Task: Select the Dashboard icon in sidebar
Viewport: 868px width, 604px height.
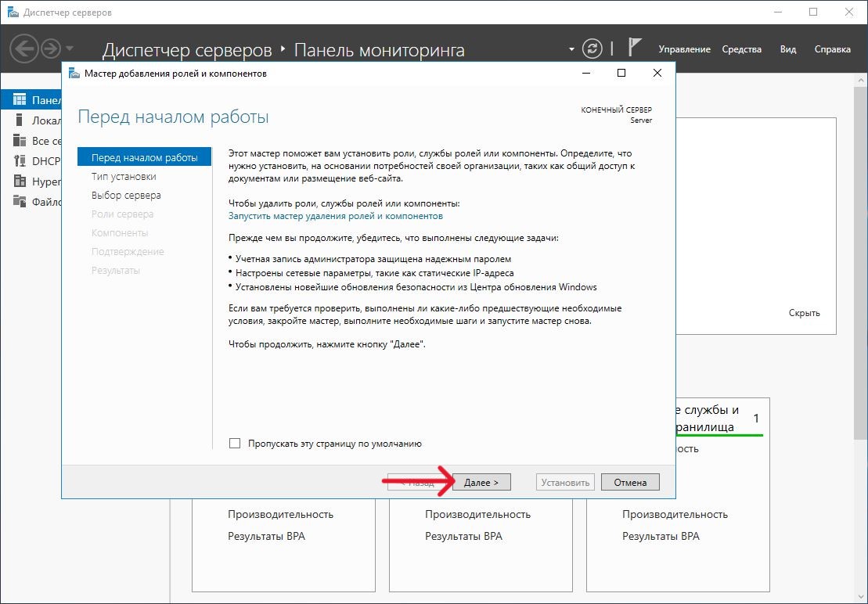Action: 20,100
